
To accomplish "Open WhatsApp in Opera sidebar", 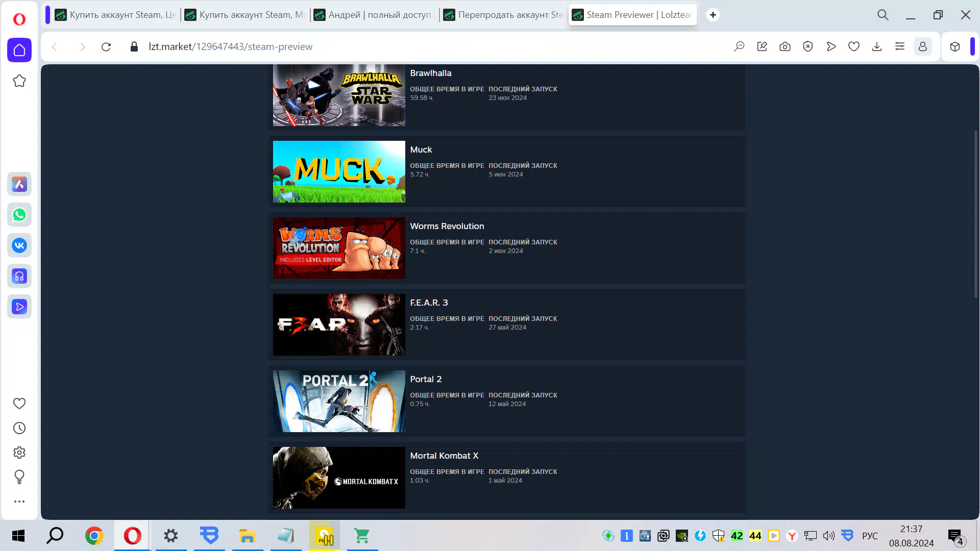I will [x=19, y=215].
